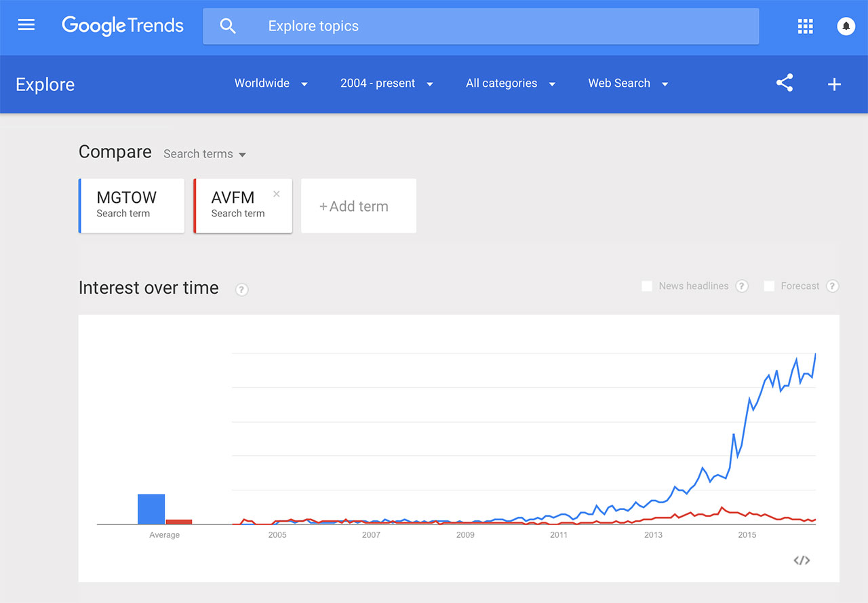Expand the Worldwide region dropdown

(271, 83)
